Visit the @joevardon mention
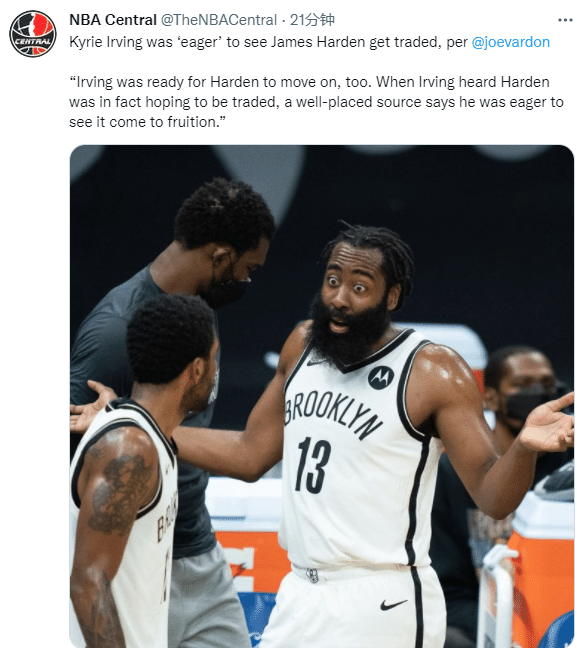Image resolution: width=577 pixels, height=648 pixels. pos(510,42)
